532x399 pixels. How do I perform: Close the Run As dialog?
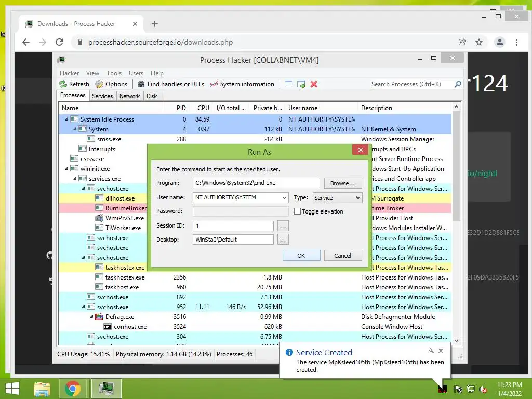361,150
